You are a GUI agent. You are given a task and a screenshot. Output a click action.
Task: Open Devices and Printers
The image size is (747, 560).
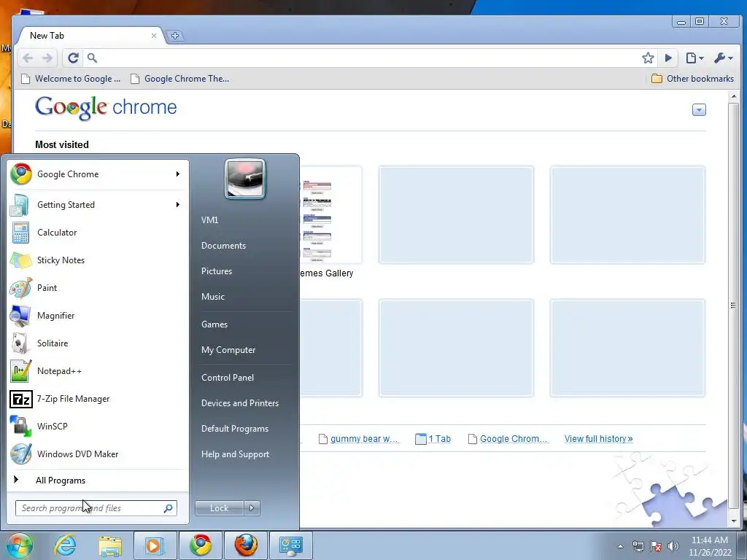click(244, 403)
